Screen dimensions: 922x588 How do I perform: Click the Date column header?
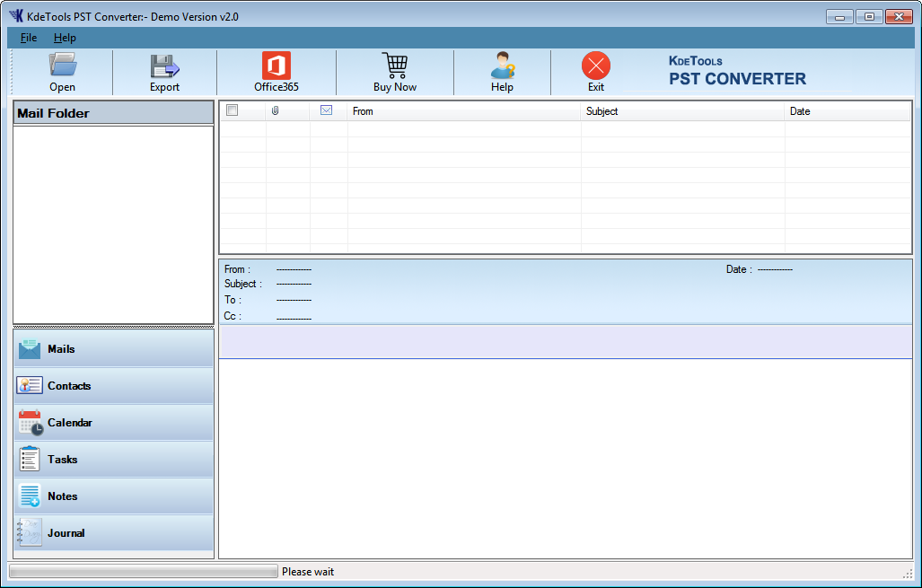tap(847, 111)
